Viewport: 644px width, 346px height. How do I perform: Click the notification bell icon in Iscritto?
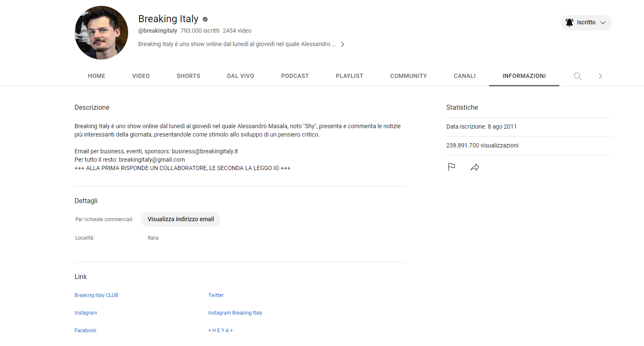569,23
